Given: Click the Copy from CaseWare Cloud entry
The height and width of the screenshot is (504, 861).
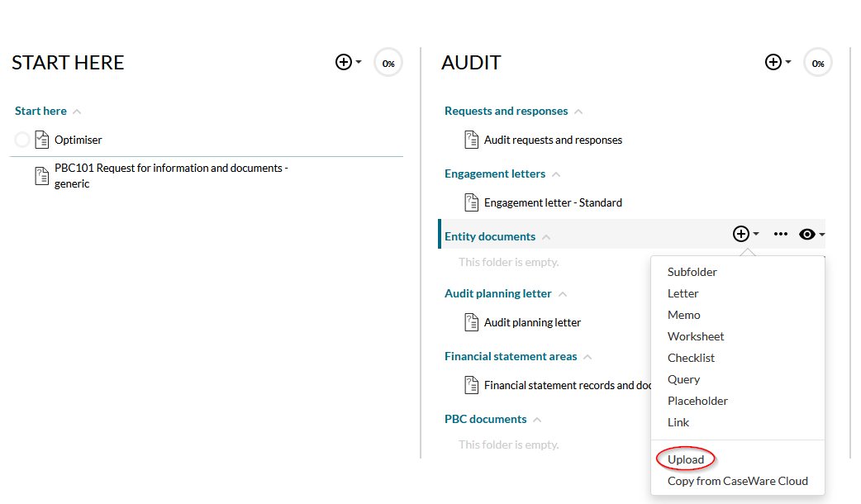Looking at the screenshot, I should click(x=737, y=480).
